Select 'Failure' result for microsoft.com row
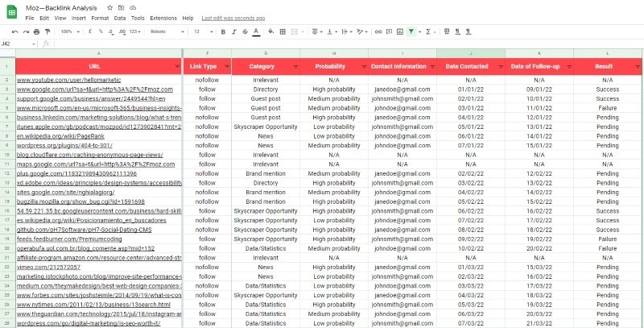This screenshot has height=328, width=644. coord(608,108)
